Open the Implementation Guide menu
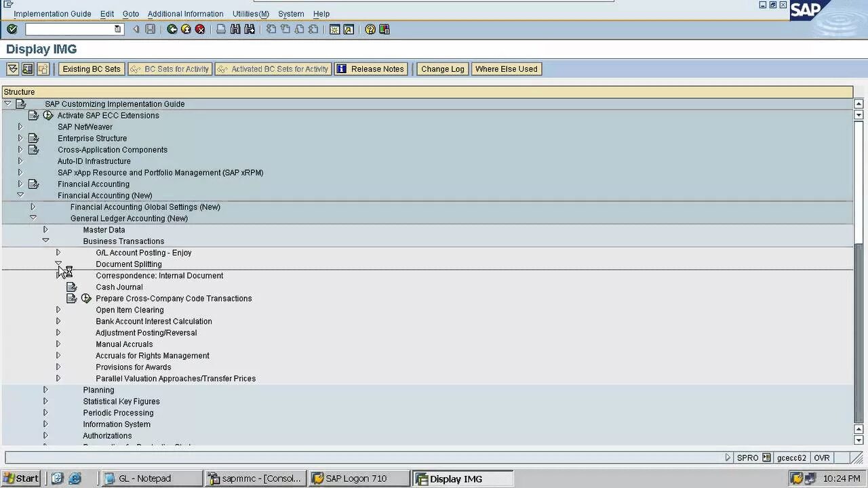868x488 pixels. 52,14
